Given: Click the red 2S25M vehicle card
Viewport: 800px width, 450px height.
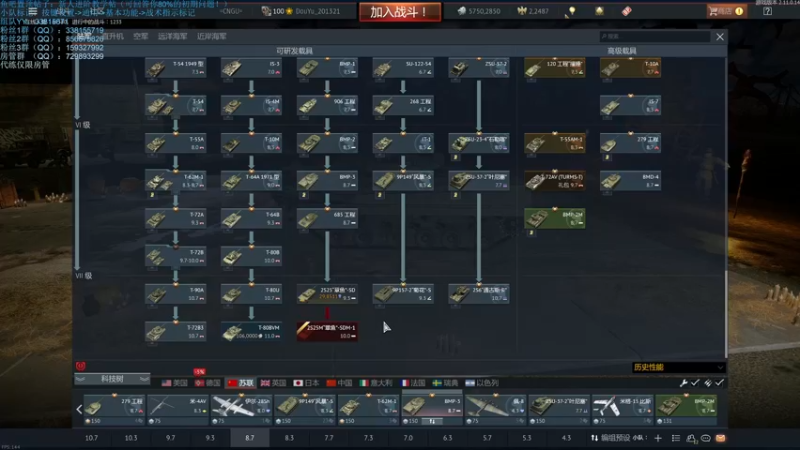Looking at the screenshot, I should pyautogui.click(x=327, y=332).
